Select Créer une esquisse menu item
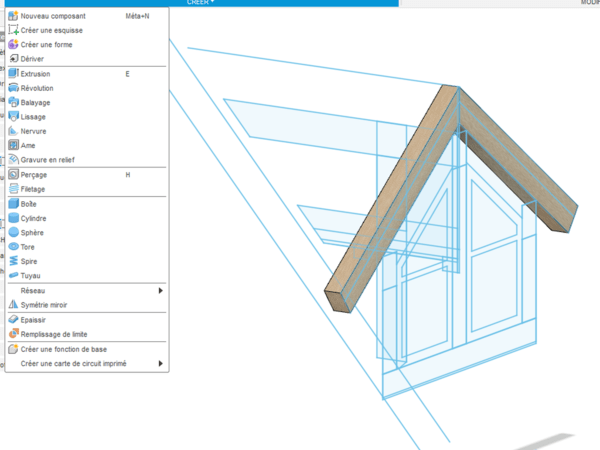600x450 pixels. (52, 30)
